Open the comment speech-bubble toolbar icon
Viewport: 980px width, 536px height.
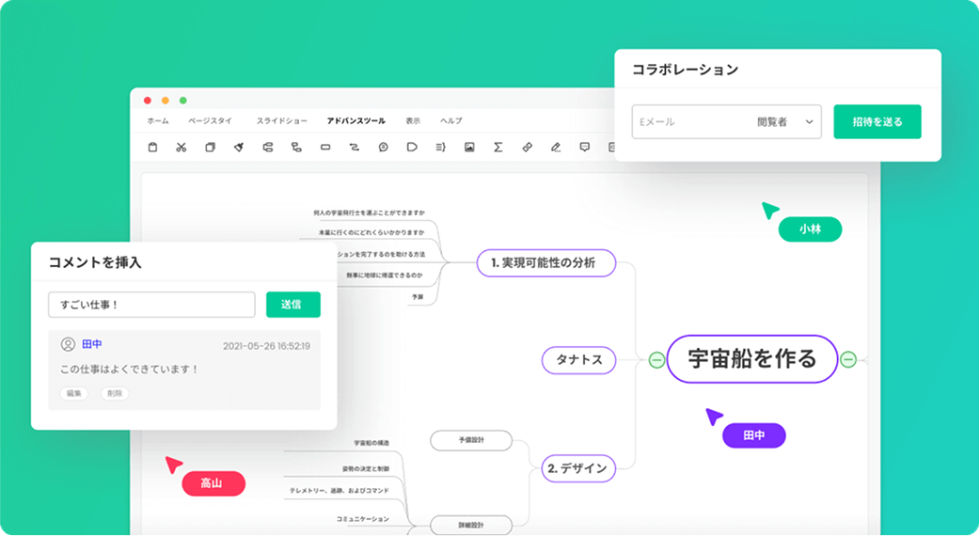[x=585, y=147]
